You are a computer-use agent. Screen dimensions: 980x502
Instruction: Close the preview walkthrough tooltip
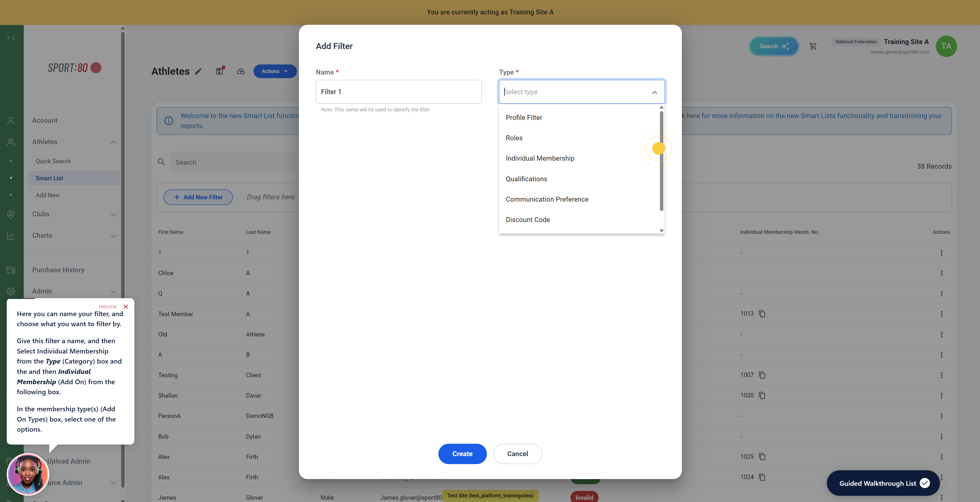click(126, 307)
